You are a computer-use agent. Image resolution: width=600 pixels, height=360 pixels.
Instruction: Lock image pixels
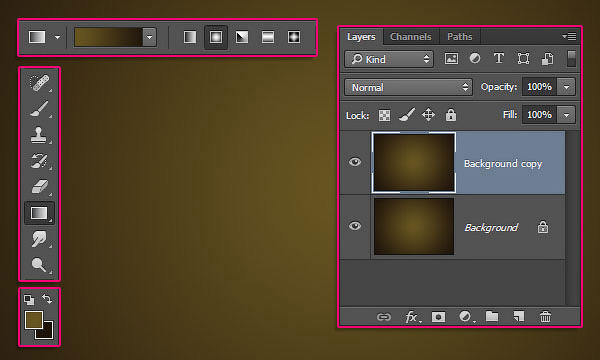click(406, 115)
